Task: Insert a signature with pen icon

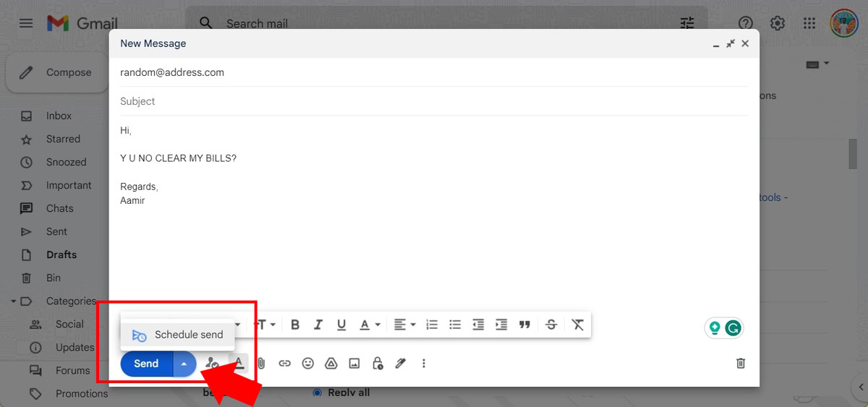Action: click(x=401, y=364)
